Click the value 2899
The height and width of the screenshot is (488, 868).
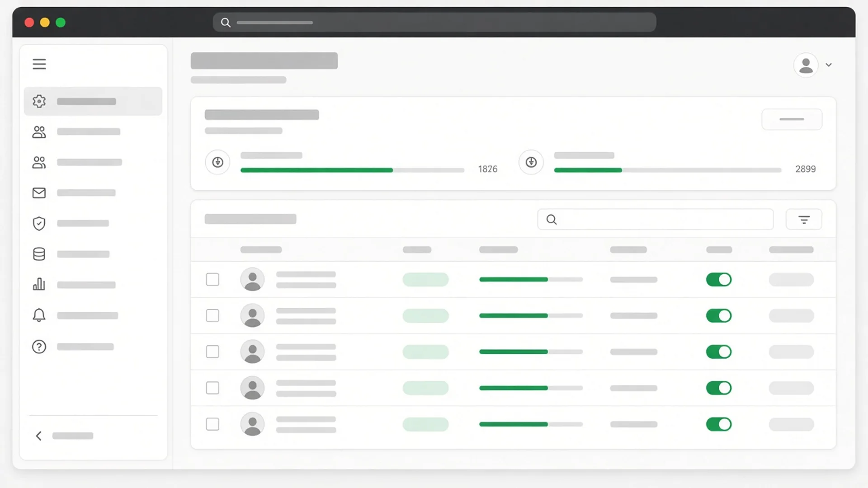(x=806, y=169)
